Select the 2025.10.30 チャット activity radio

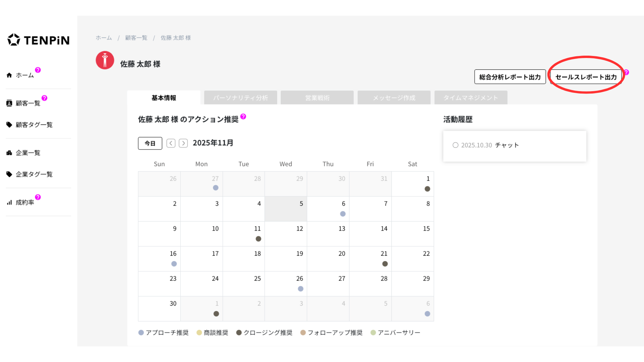click(455, 145)
